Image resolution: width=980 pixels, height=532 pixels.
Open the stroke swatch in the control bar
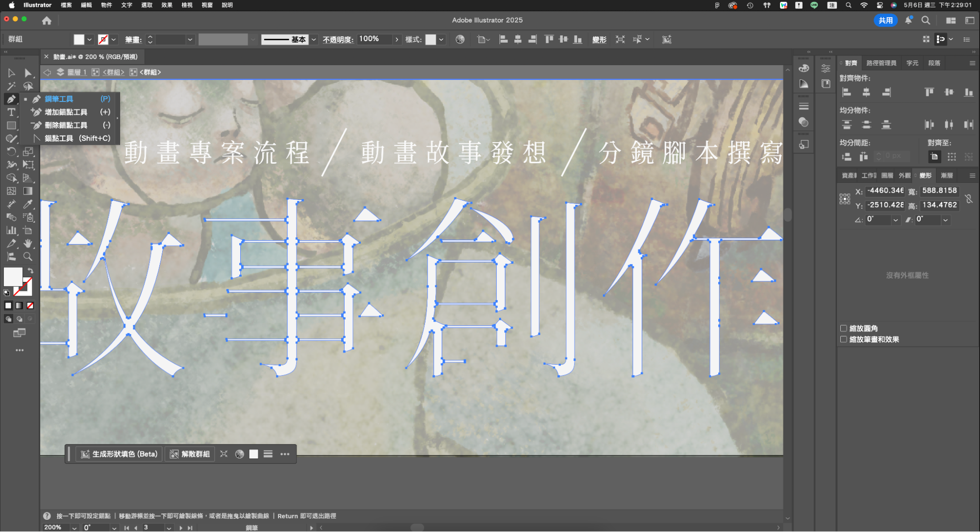(x=103, y=39)
